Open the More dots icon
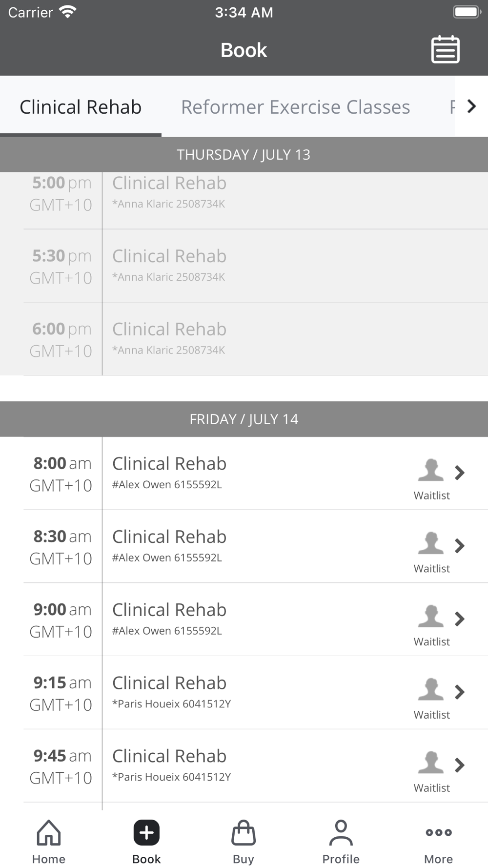This screenshot has height=868, width=488. [438, 833]
